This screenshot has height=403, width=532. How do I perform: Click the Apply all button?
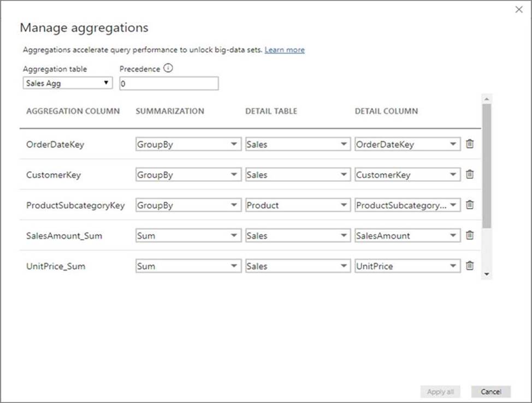pyautogui.click(x=440, y=392)
